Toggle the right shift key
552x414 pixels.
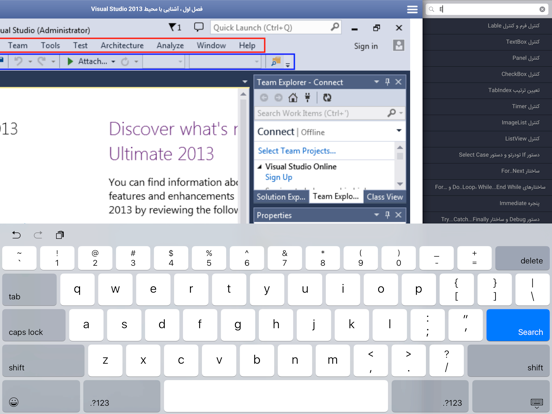(x=509, y=361)
